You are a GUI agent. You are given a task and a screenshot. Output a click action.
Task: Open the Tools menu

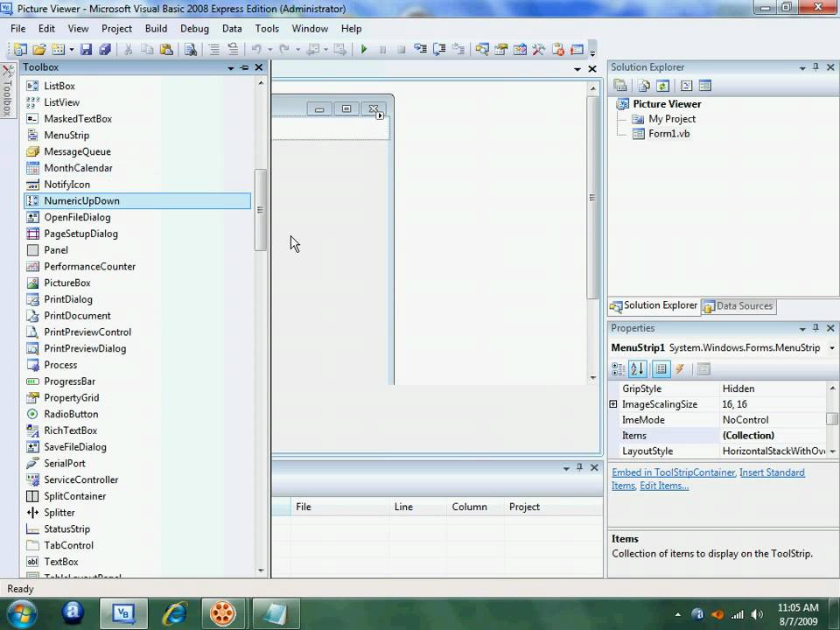(267, 29)
